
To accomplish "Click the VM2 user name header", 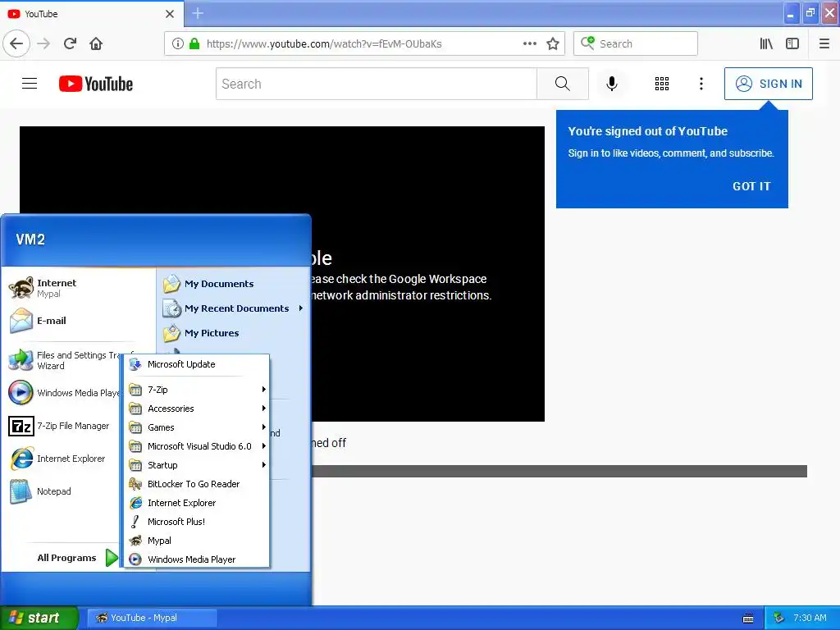I will tap(30, 240).
